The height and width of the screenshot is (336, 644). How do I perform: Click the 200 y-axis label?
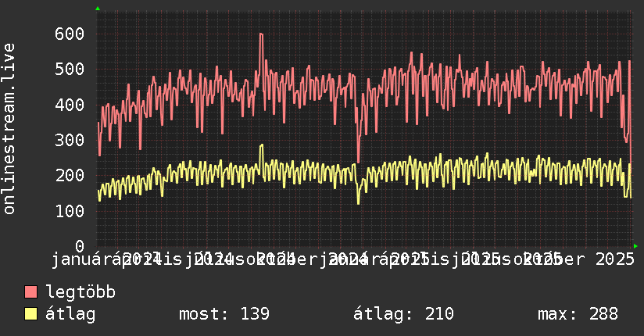pos(70,175)
